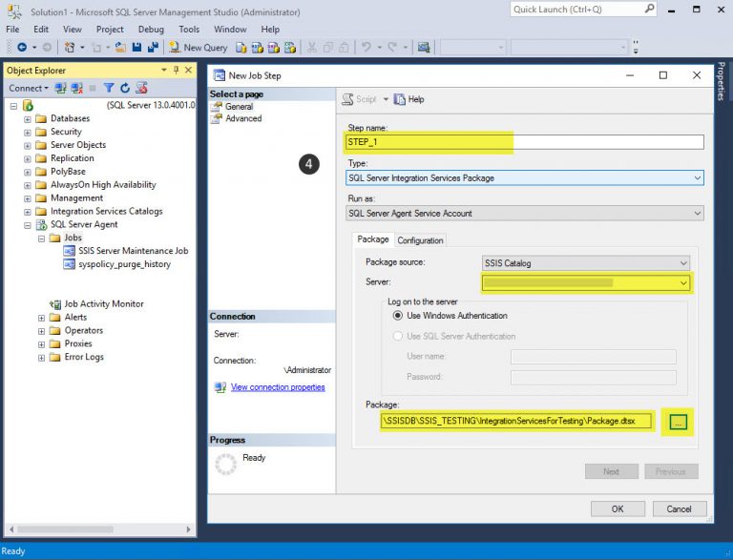Click the Activity Monitor toolbar icon
This screenshot has height=560, width=733.
pos(424,47)
